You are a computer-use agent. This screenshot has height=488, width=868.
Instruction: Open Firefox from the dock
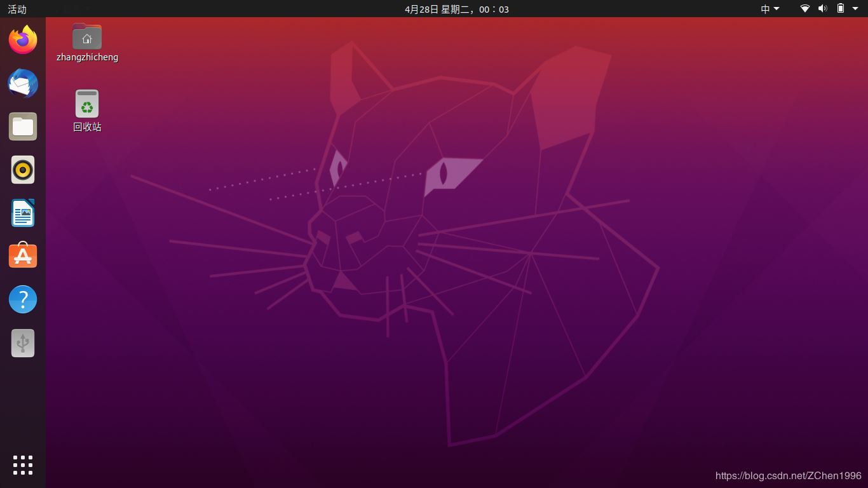(23, 40)
